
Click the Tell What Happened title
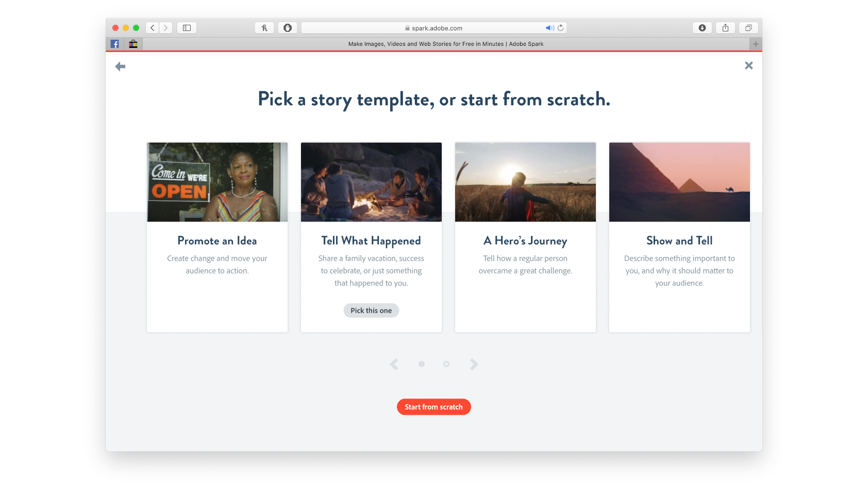(x=371, y=241)
